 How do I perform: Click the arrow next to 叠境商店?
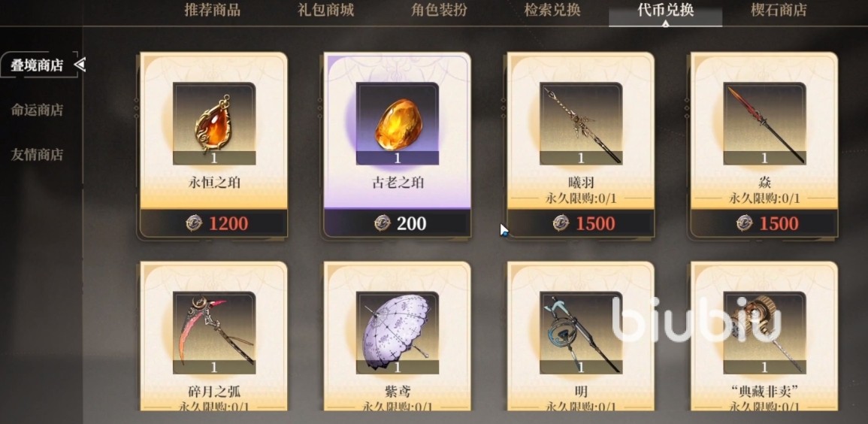coord(80,65)
